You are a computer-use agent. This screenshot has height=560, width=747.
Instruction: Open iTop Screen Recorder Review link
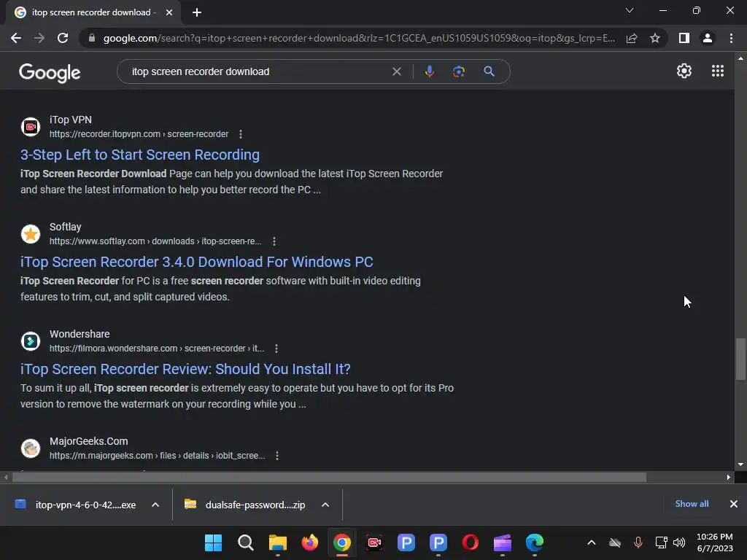pos(185,369)
